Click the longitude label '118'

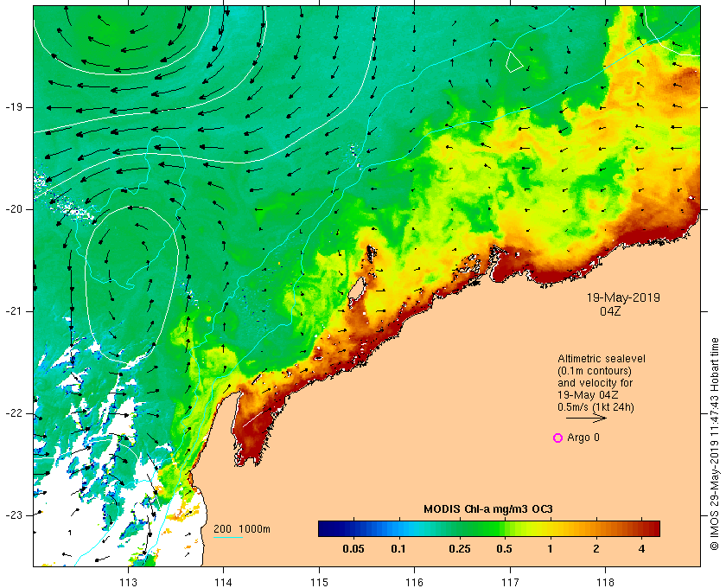tap(606, 582)
